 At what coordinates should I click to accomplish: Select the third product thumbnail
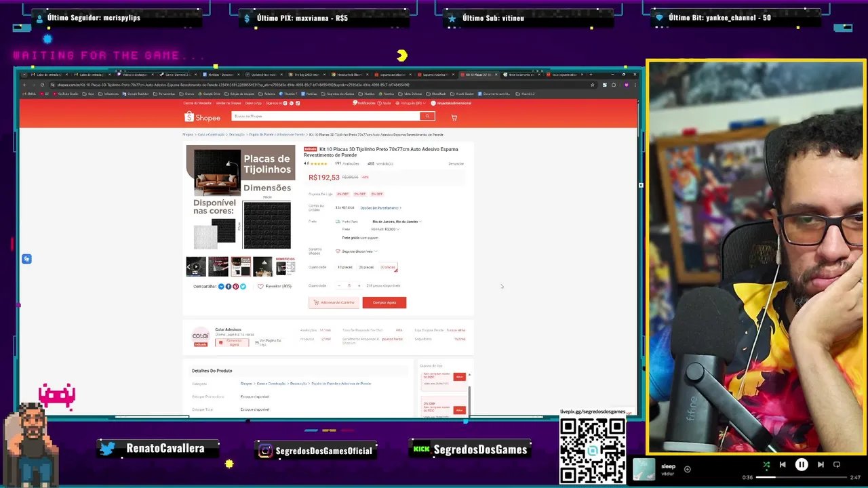pos(241,266)
